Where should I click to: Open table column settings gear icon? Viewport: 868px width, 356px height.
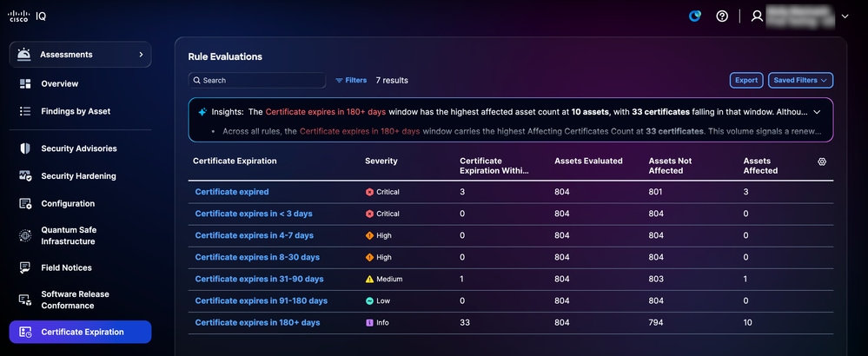pyautogui.click(x=822, y=162)
